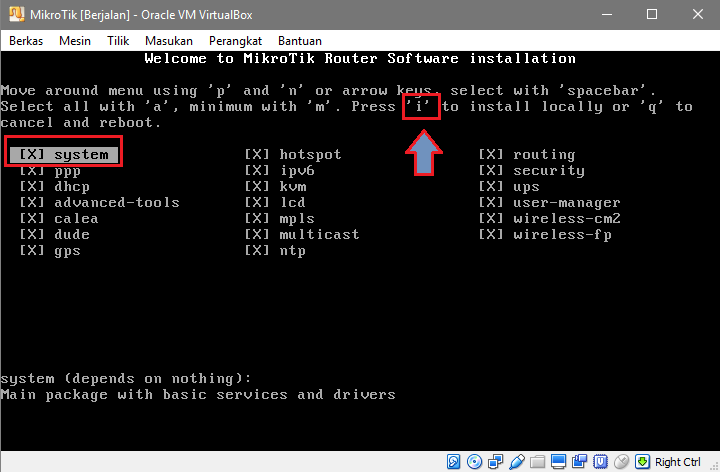Screen dimensions: 720x472
Task: Open the Perangkat menu
Action: click(x=235, y=41)
